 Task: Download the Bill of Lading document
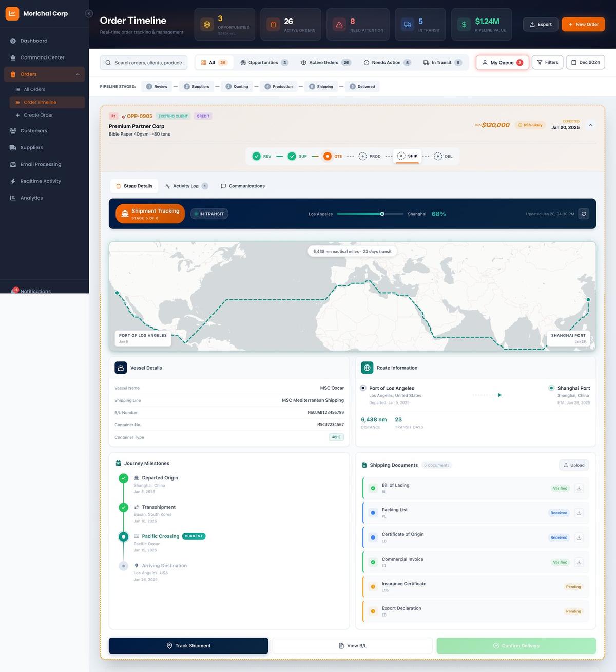[579, 488]
